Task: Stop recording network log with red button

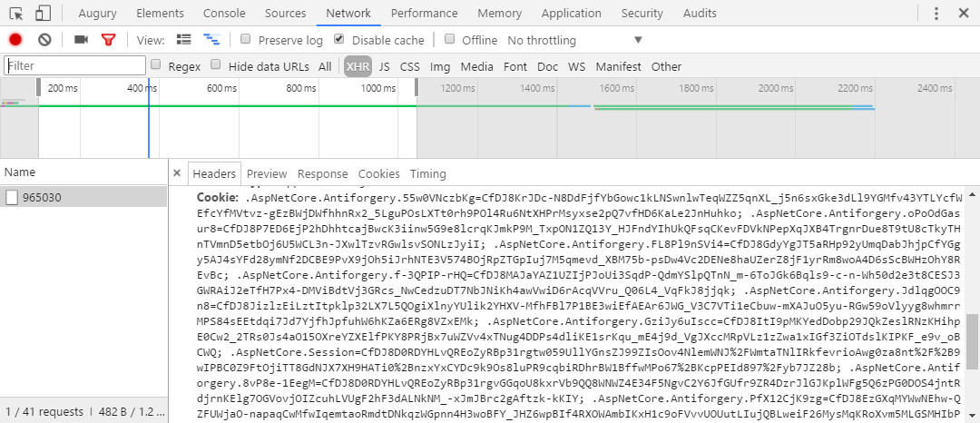Action: click(15, 40)
